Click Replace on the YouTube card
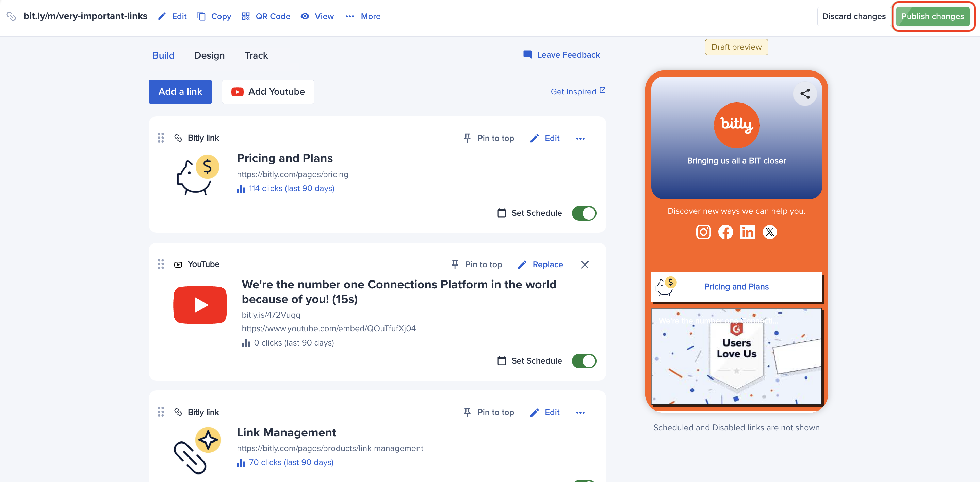980x482 pixels. click(x=540, y=264)
